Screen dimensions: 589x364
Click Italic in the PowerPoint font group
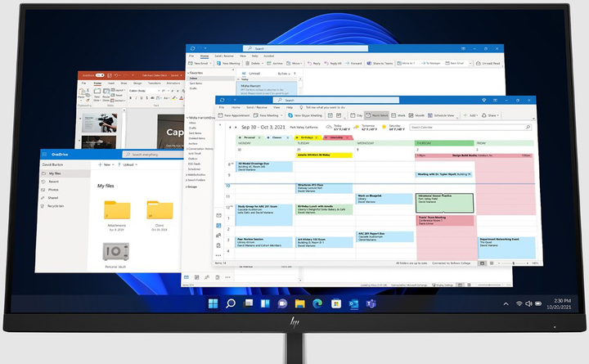tap(136, 98)
